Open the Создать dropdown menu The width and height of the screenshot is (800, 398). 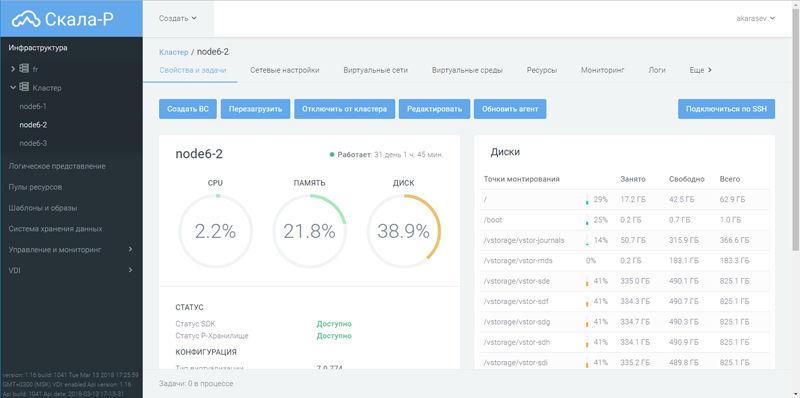(x=178, y=18)
